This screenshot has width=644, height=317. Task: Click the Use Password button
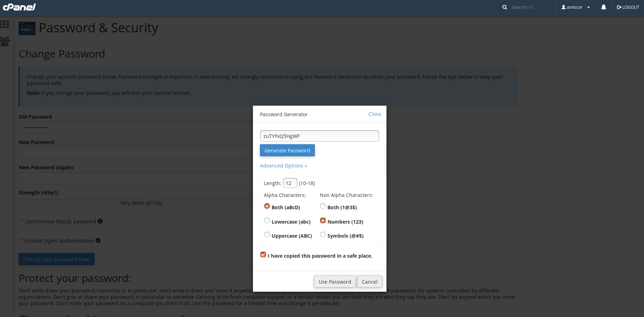pos(335,282)
